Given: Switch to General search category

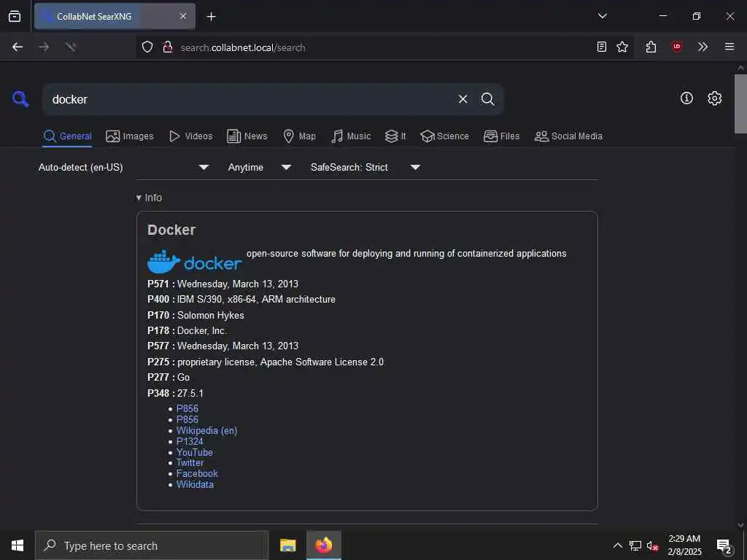Looking at the screenshot, I should pos(67,136).
